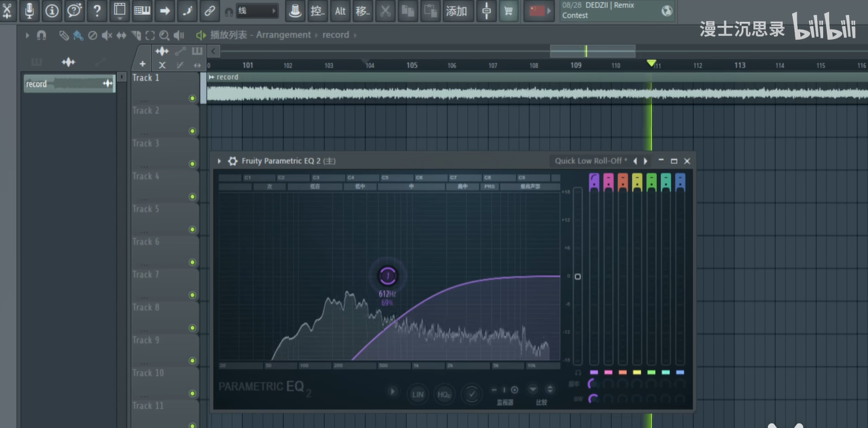Open the 比较 compare down-arrow dropdown
This screenshot has height=428, width=868.
point(533,389)
